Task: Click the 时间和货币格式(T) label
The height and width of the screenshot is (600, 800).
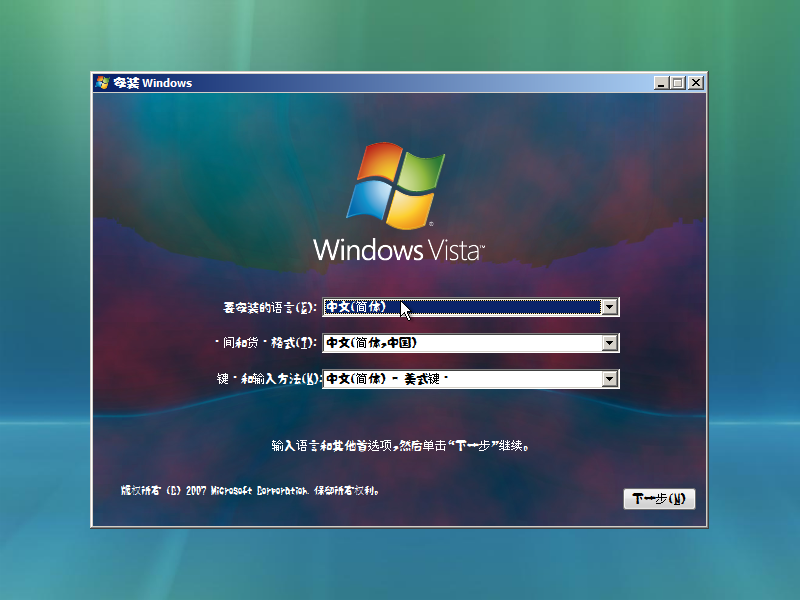Action: 268,343
